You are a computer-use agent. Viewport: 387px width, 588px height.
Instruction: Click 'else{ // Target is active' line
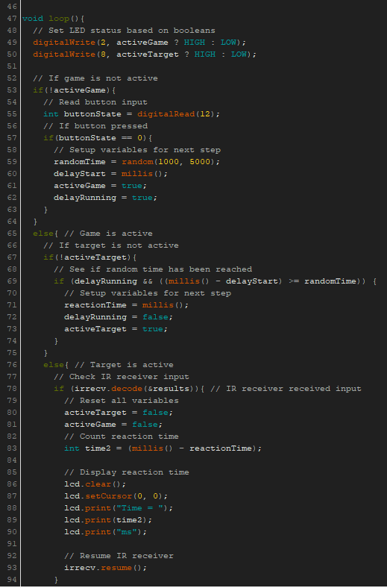(x=108, y=365)
